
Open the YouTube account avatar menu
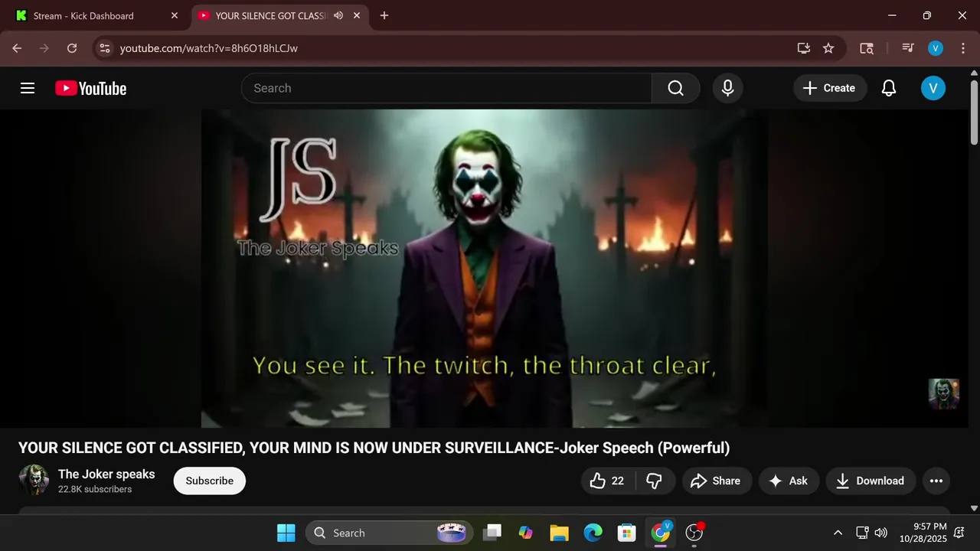pyautogui.click(x=933, y=88)
